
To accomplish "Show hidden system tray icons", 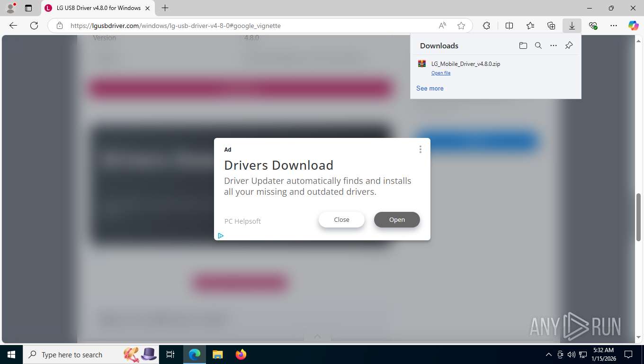I will [549, 355].
